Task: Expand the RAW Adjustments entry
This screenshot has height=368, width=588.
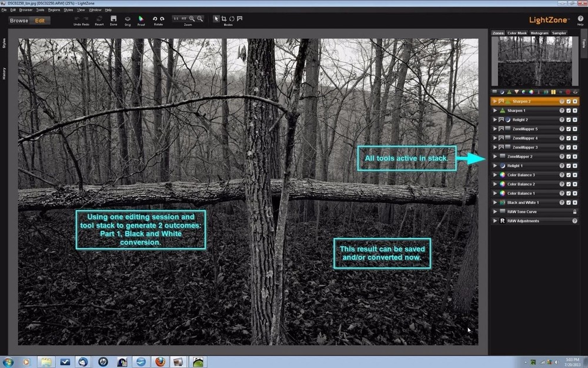Action: 495,221
